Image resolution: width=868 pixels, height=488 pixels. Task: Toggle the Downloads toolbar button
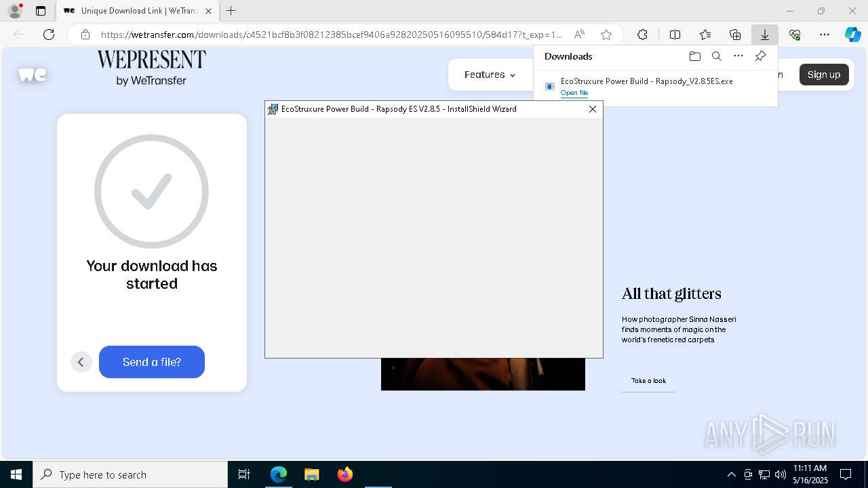(765, 35)
